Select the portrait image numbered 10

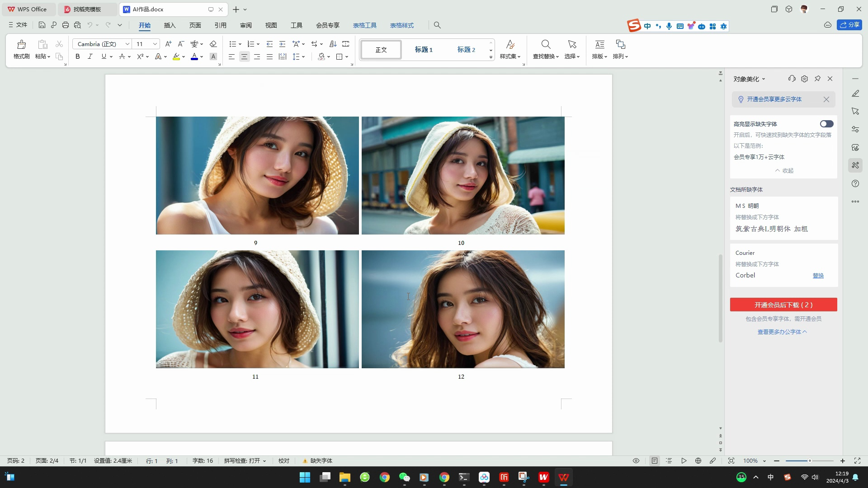click(x=463, y=175)
